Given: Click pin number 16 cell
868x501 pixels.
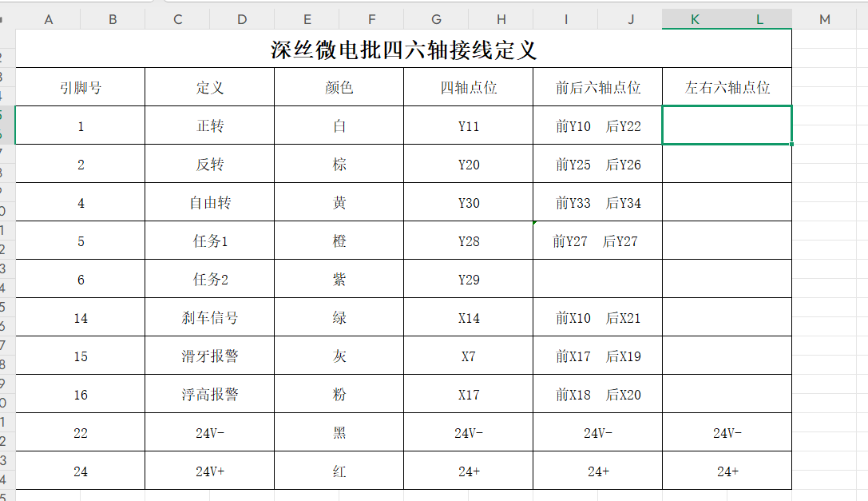Looking at the screenshot, I should [x=81, y=394].
